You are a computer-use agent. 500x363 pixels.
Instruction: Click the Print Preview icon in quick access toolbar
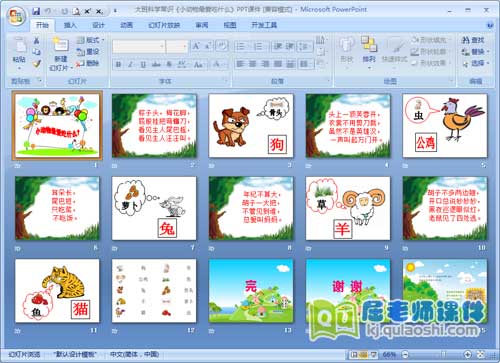[x=76, y=11]
